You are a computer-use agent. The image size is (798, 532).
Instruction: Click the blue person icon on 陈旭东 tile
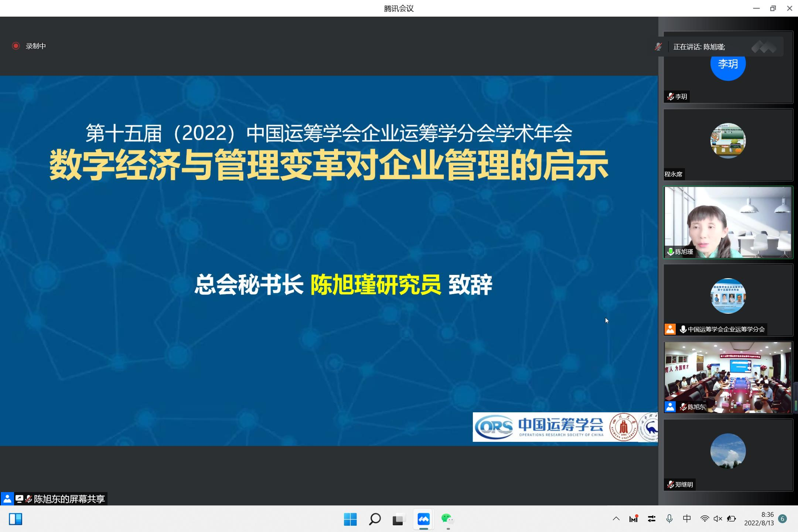pos(670,407)
